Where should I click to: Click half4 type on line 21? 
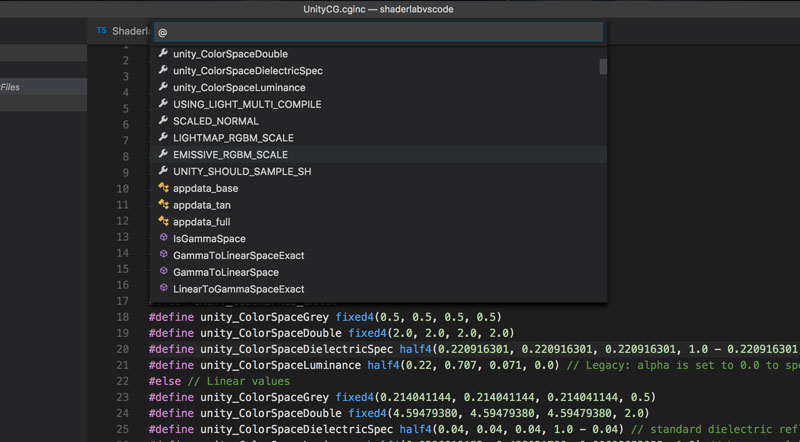tap(383, 365)
